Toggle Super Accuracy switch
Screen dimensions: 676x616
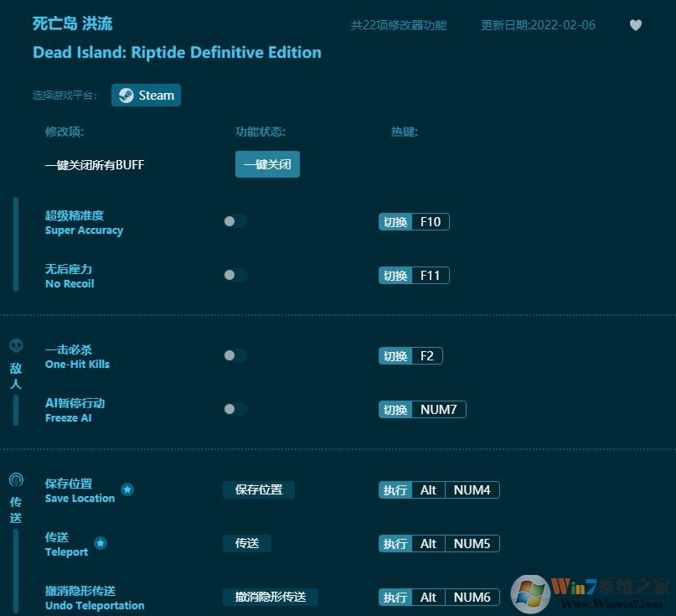point(235,221)
